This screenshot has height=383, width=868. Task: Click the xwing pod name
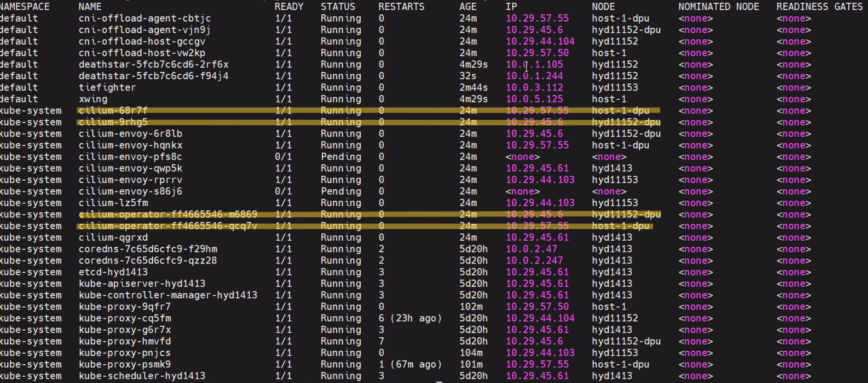pos(93,99)
